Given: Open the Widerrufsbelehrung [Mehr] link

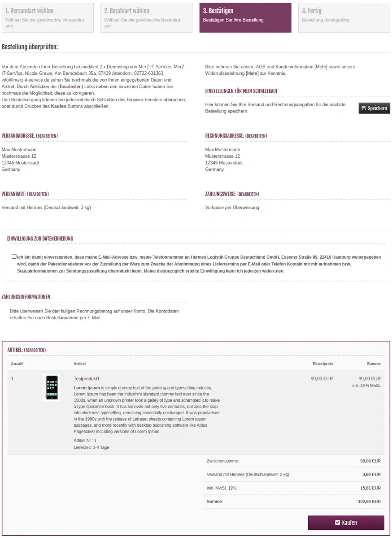Looking at the screenshot, I should (252, 73).
